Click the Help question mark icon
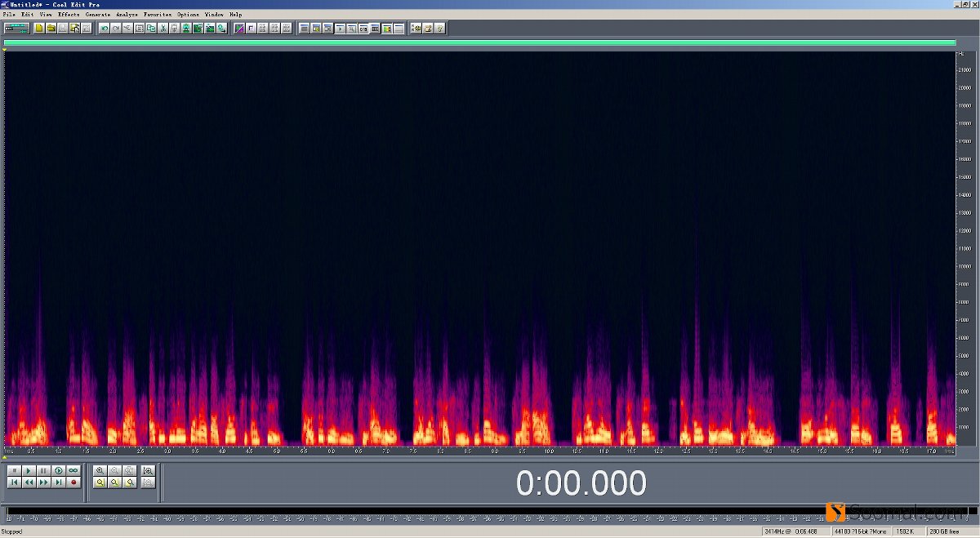980x538 pixels. pyautogui.click(x=439, y=29)
